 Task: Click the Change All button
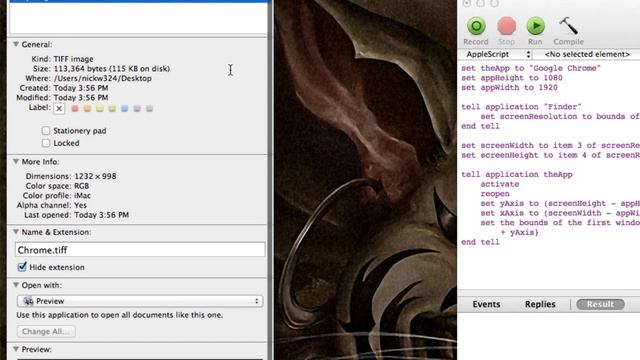coord(46,331)
